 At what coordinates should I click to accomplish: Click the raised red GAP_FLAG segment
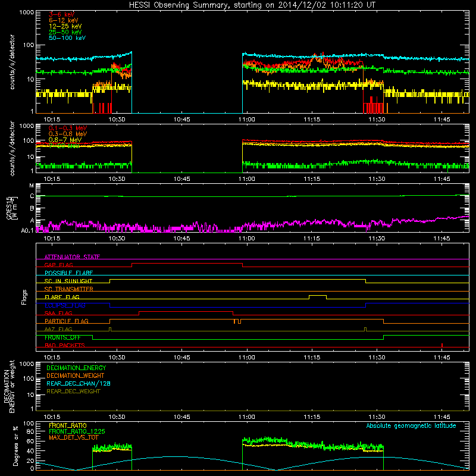(187, 264)
